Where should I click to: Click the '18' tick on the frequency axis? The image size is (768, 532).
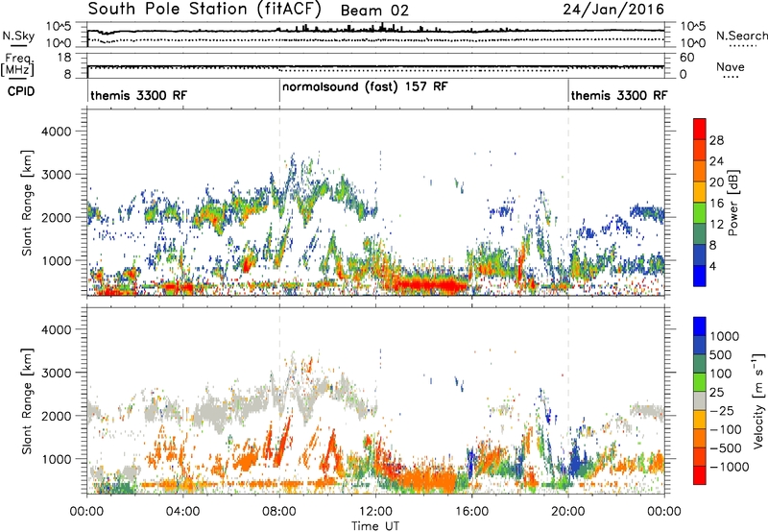(64, 58)
